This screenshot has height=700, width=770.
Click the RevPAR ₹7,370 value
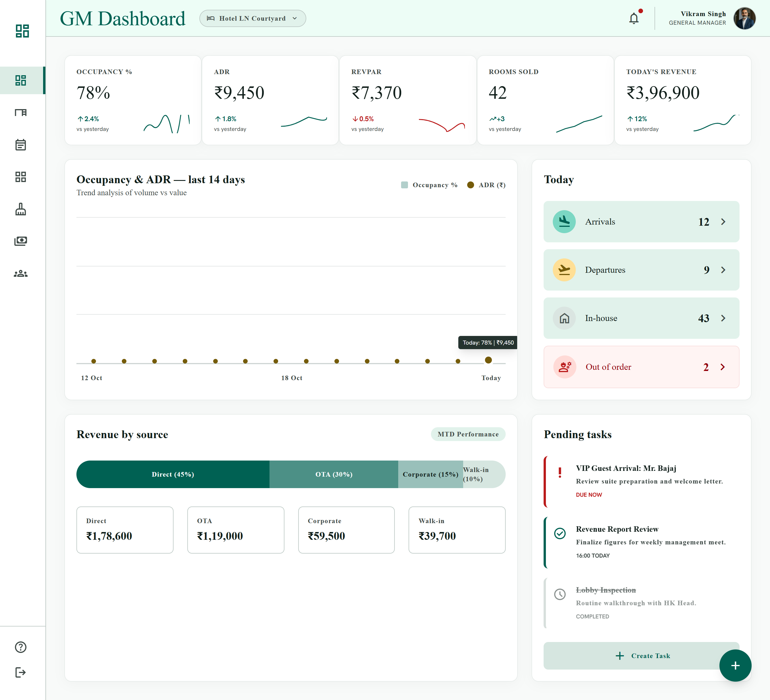(x=377, y=93)
